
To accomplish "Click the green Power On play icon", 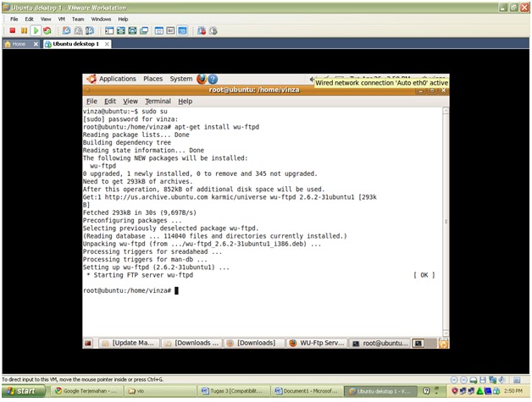I will 36,30.
